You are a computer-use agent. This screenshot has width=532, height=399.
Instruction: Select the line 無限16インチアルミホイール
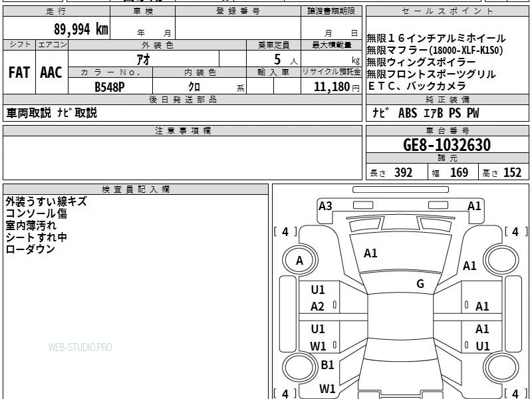click(x=436, y=39)
